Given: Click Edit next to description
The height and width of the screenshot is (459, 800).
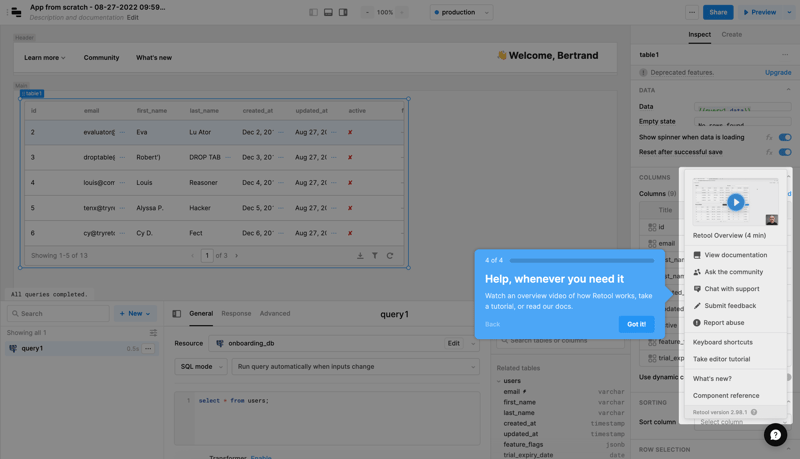Looking at the screenshot, I should coord(133,17).
